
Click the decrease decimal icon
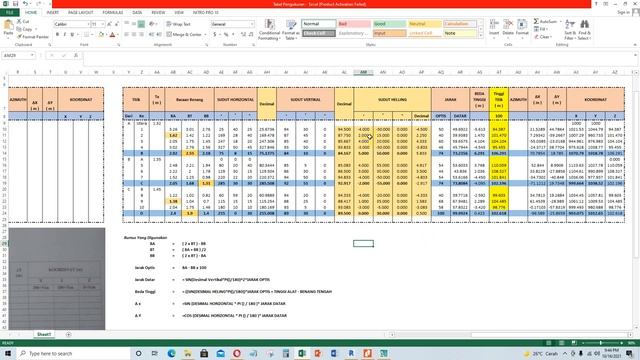[x=251, y=35]
